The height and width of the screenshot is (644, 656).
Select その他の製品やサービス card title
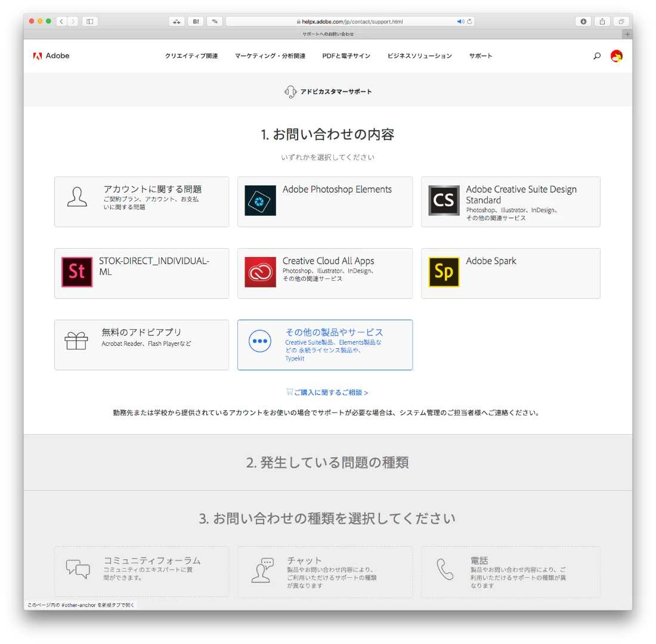tap(334, 332)
